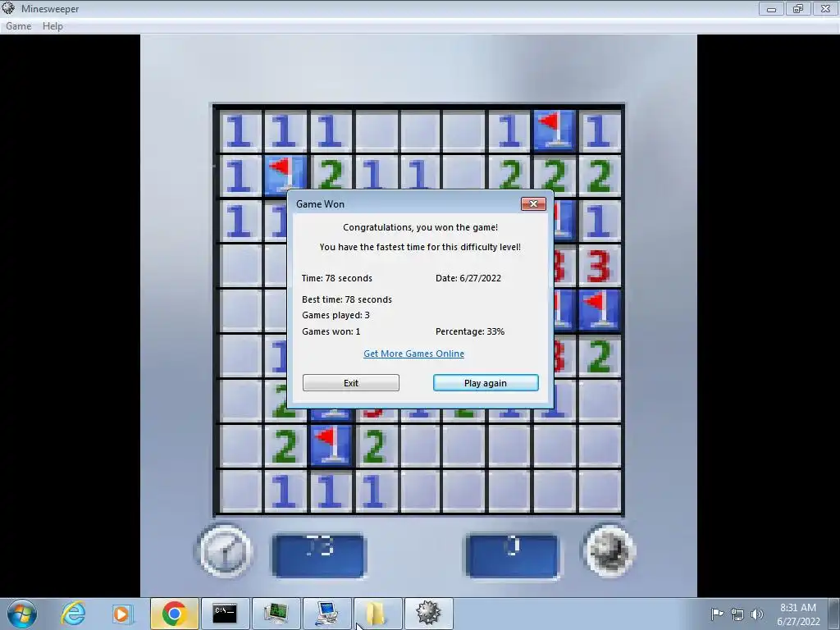Viewport: 840px width, 630px height.
Task: Switch to the computer-network taskbar app
Action: click(326, 614)
